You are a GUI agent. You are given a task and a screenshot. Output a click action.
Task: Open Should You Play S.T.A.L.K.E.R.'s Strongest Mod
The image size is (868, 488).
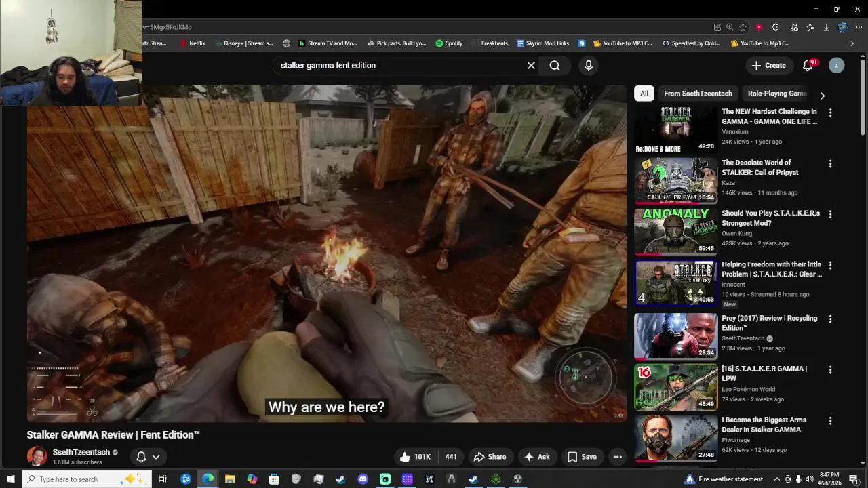(x=770, y=218)
